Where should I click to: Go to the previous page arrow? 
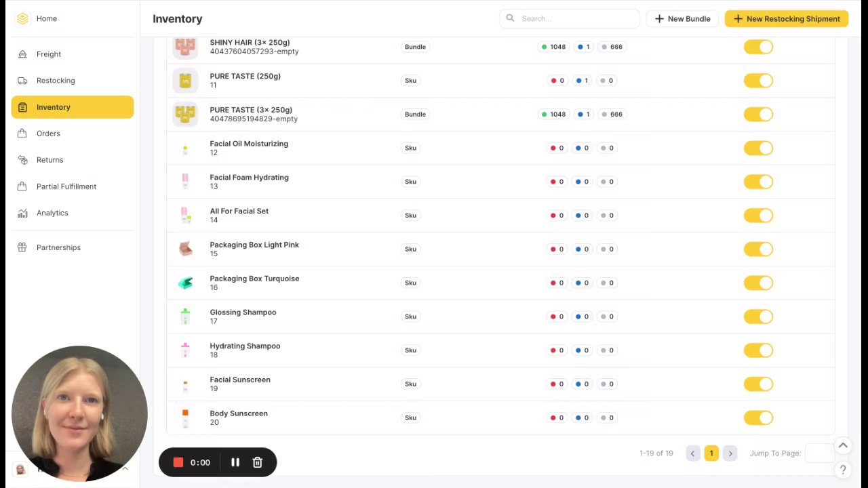pos(692,453)
